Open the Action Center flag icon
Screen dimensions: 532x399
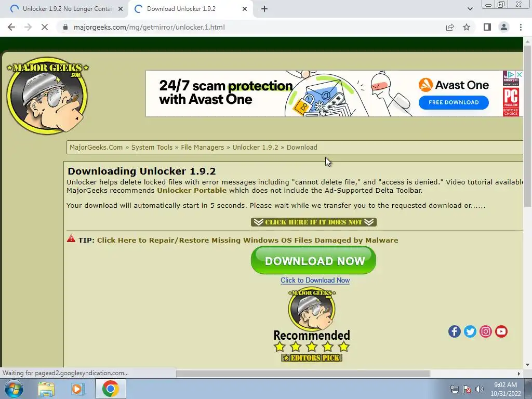tap(467, 389)
